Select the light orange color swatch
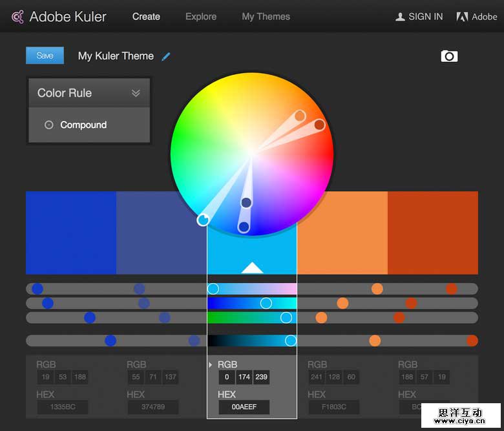 pos(342,233)
